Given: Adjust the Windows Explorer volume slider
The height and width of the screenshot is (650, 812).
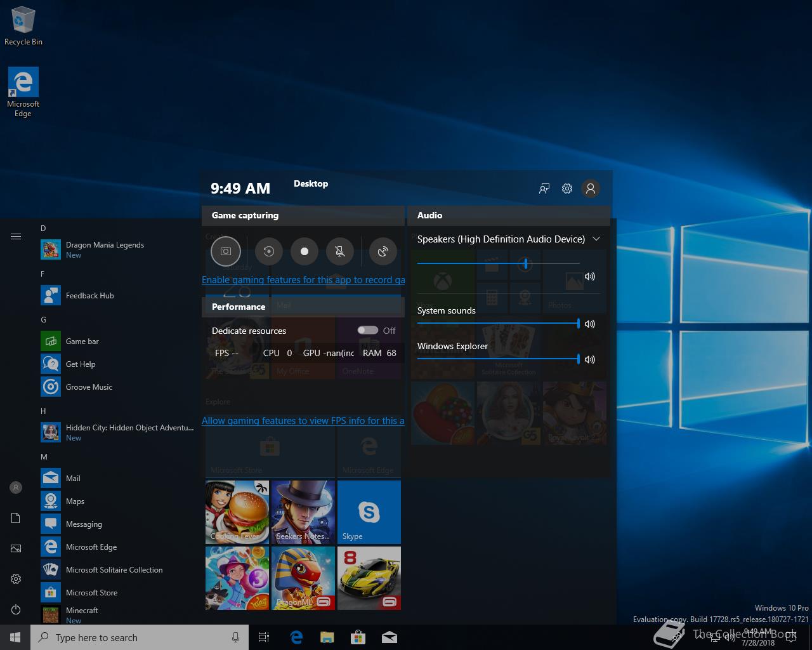Looking at the screenshot, I should pyautogui.click(x=499, y=359).
